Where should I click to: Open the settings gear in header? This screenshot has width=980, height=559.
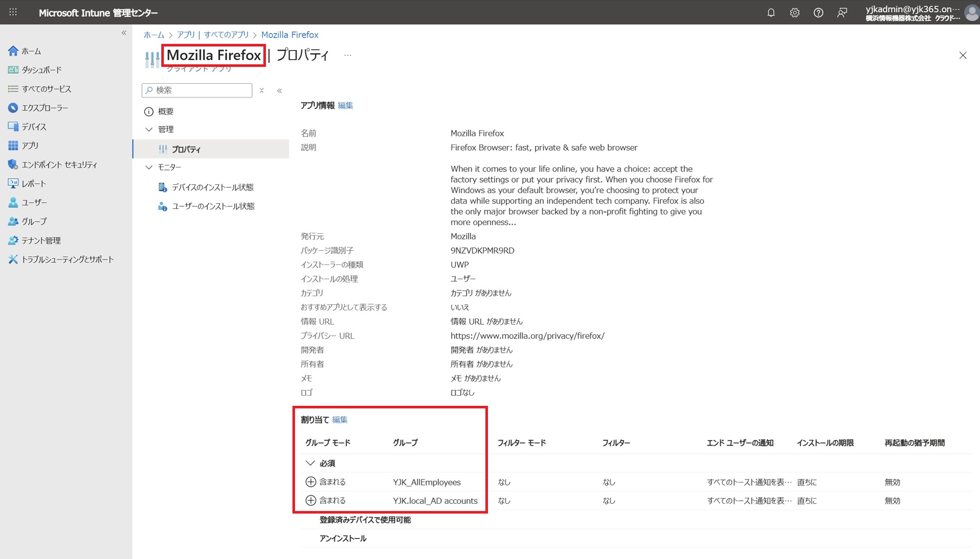(795, 13)
